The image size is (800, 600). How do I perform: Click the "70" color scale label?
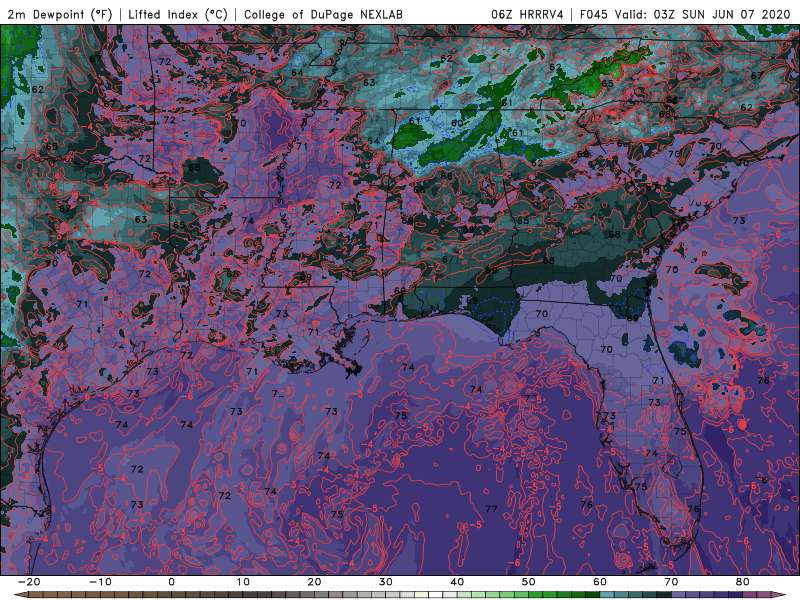coord(671,582)
